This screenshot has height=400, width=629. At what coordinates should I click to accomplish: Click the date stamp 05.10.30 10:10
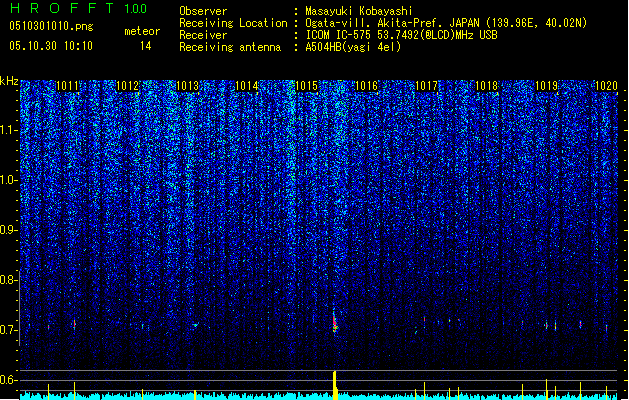pyautogui.click(x=51, y=46)
